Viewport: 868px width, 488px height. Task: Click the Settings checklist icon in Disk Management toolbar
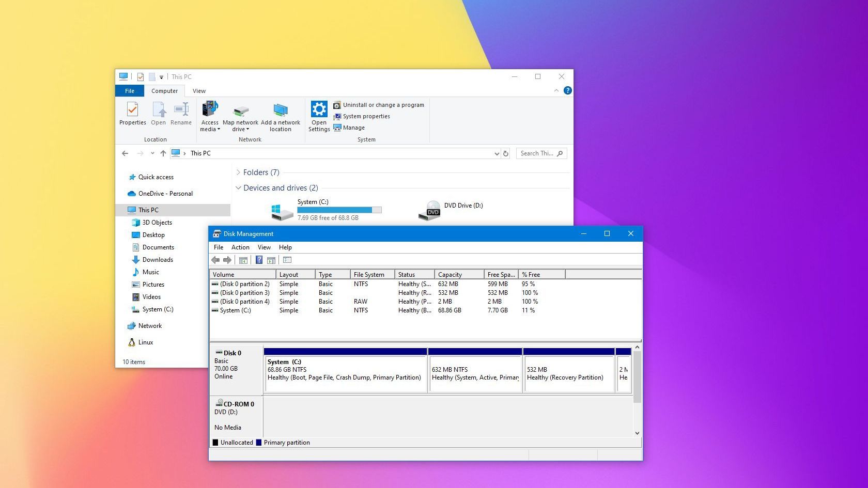pyautogui.click(x=287, y=260)
